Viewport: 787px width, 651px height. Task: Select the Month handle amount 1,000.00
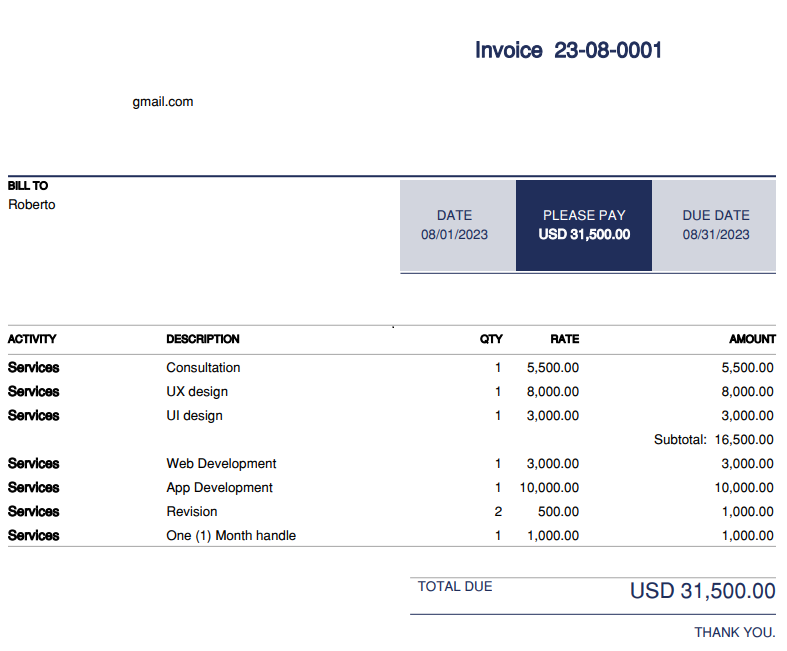click(x=747, y=536)
